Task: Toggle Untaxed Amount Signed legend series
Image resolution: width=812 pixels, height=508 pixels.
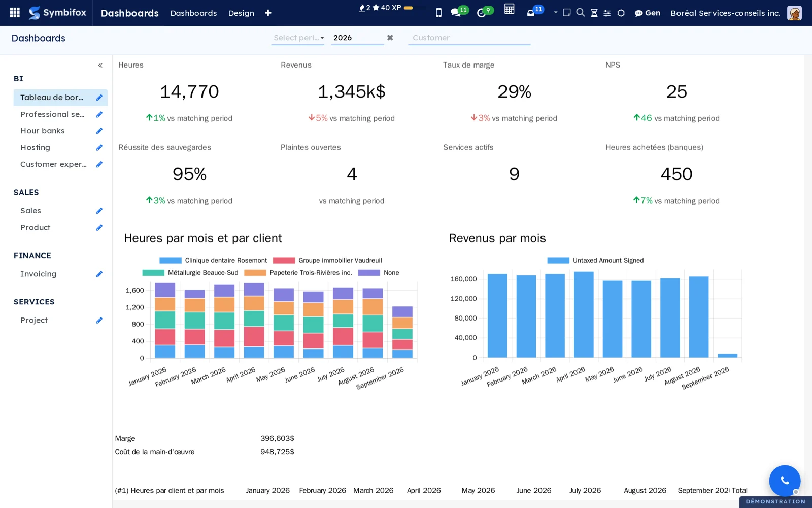Action: (595, 261)
